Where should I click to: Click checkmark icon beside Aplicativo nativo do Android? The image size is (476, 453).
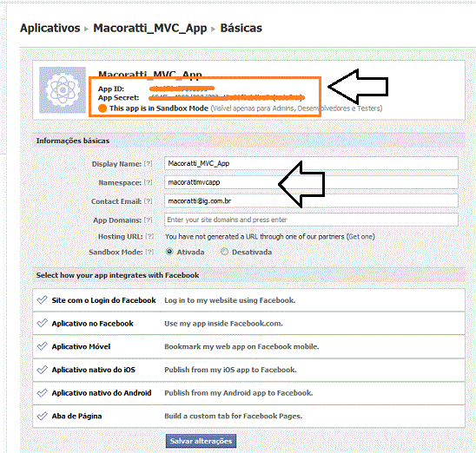point(42,392)
